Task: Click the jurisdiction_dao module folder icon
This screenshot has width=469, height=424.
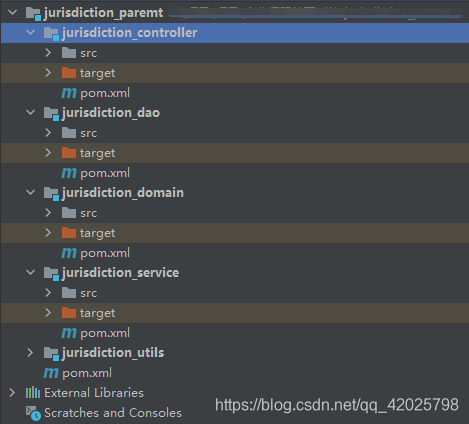Action: pyautogui.click(x=51, y=114)
